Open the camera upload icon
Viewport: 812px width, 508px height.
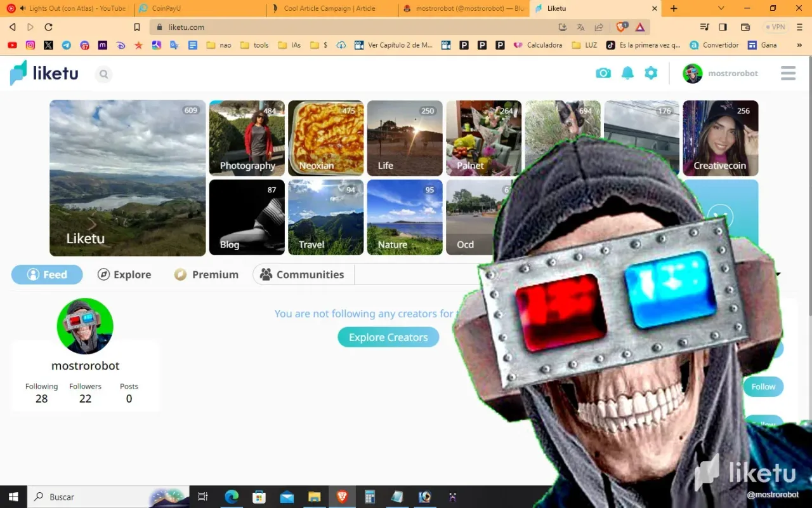click(603, 73)
